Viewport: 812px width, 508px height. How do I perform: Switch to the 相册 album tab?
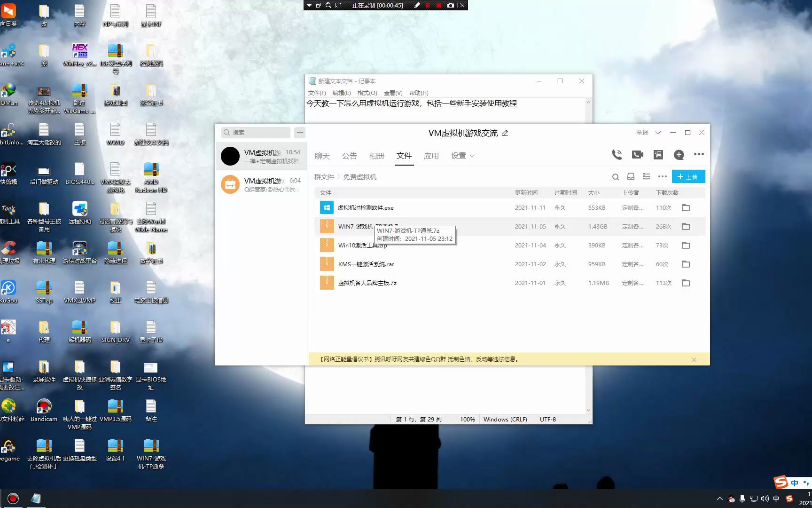(376, 156)
